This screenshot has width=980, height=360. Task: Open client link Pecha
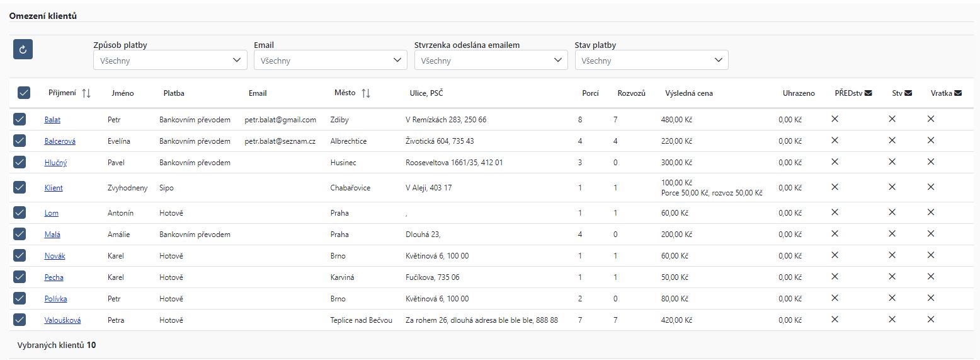click(x=54, y=277)
